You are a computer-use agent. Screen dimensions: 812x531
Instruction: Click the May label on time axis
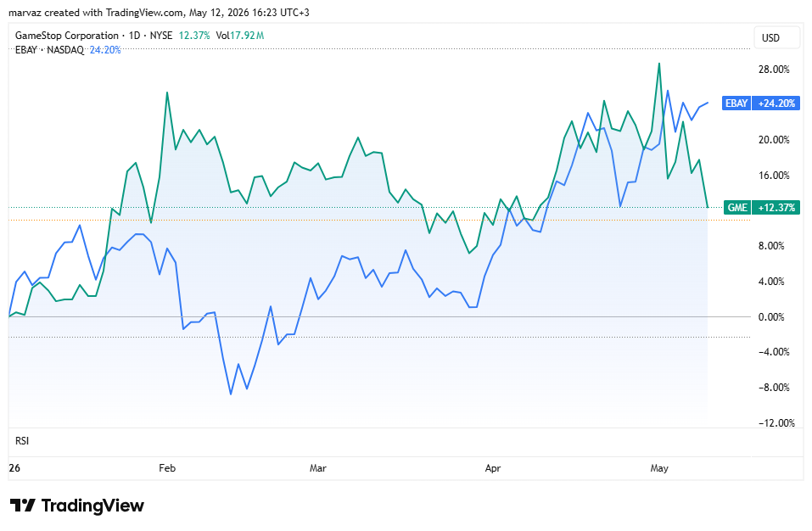659,468
